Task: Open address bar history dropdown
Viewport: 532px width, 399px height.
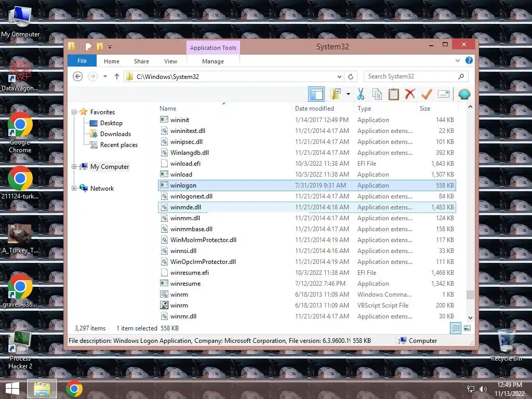Action: pos(339,77)
